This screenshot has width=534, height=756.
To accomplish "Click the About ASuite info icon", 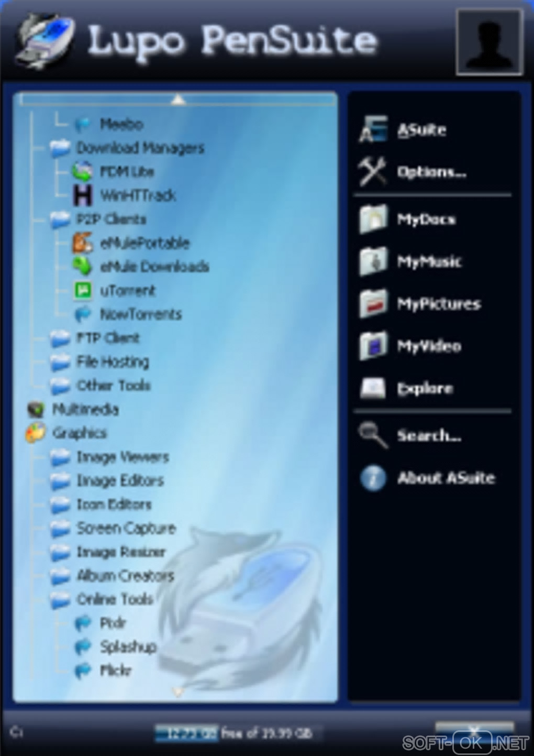I will pos(373,478).
